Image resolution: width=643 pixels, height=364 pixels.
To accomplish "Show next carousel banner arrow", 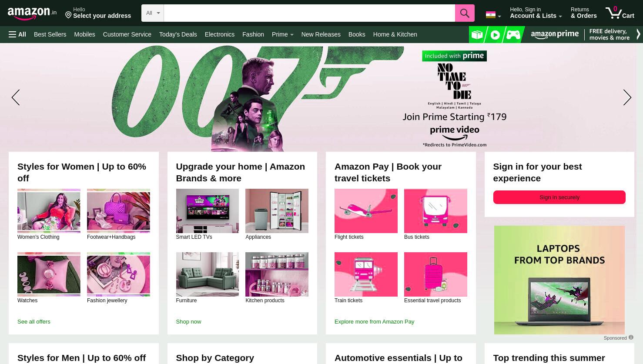I will (627, 97).
